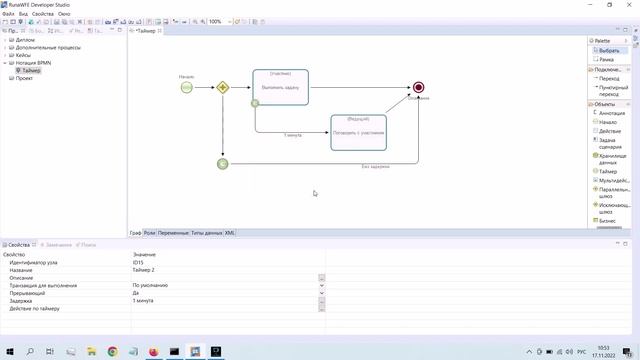Open File Explorer from the taskbar
Viewport: 640px width, 360px height.
tap(91, 351)
